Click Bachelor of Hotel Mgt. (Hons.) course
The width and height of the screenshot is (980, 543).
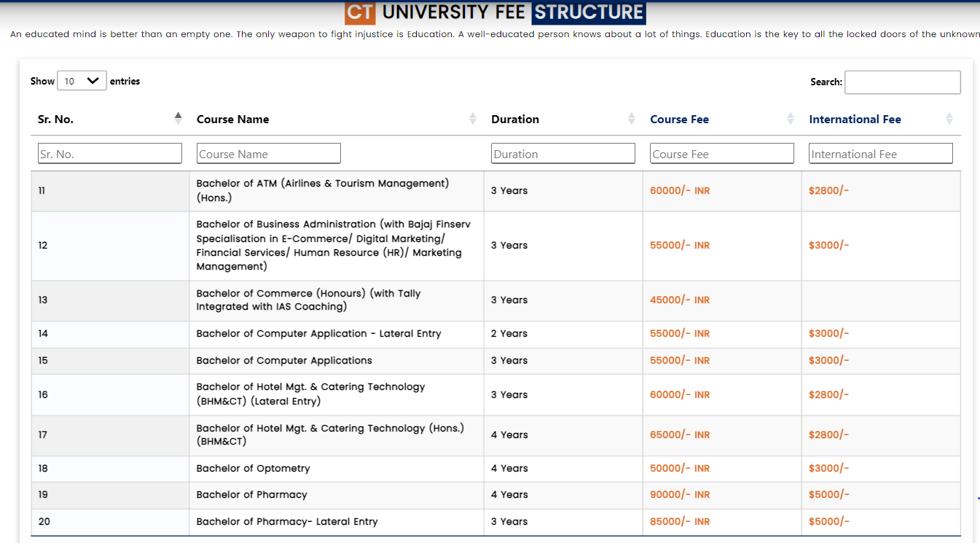(x=330, y=434)
